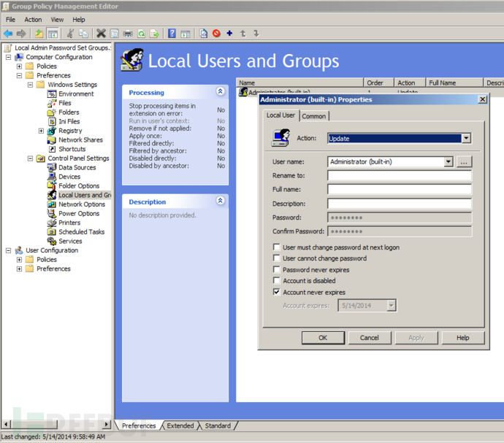The height and width of the screenshot is (443, 504).
Task: Collapse the Computer Configuration node
Action: click(8, 57)
